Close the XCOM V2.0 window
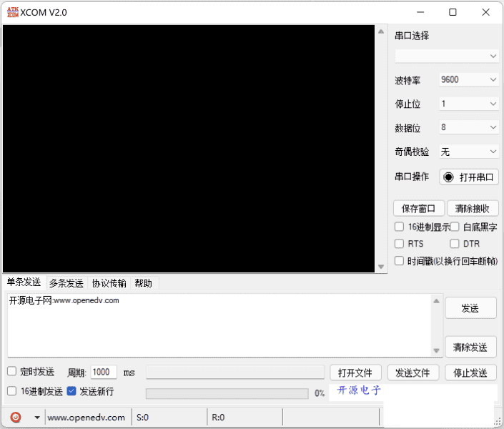Image resolution: width=504 pixels, height=429 pixels. coord(485,12)
